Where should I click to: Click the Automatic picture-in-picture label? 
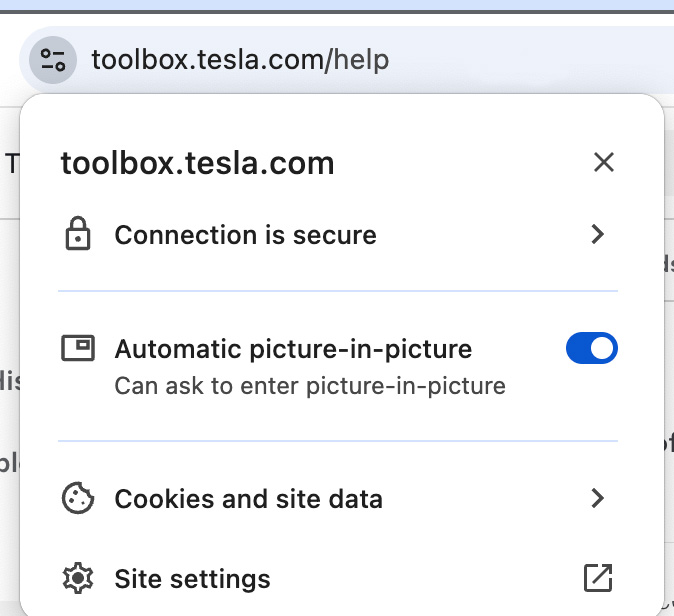tap(293, 349)
